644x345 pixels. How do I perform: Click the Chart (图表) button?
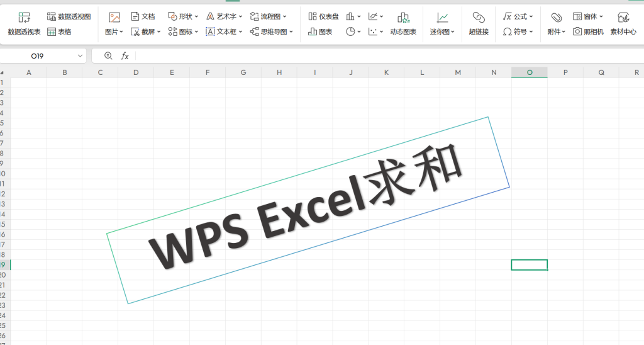320,31
